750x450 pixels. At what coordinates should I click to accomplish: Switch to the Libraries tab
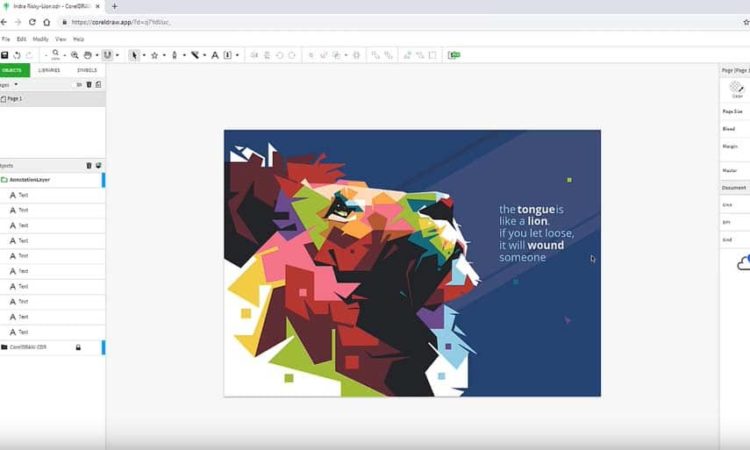pyautogui.click(x=49, y=70)
